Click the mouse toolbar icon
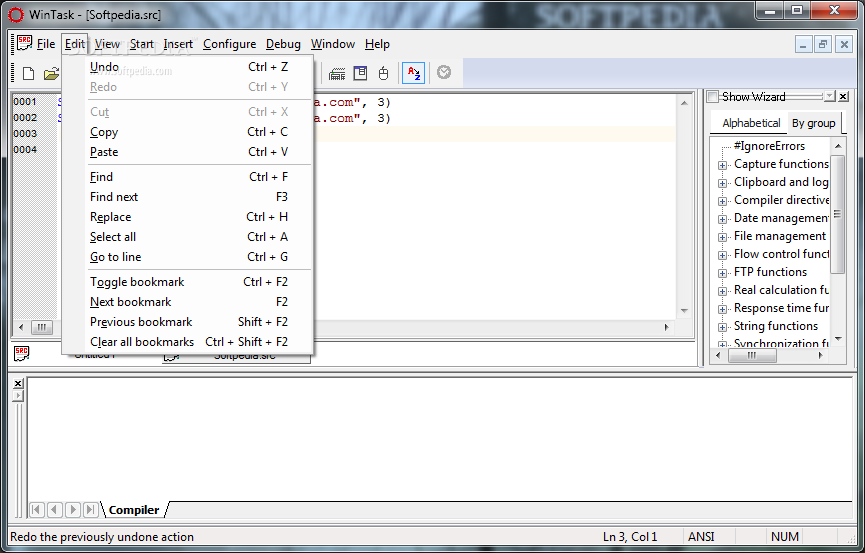The height and width of the screenshot is (553, 865). 383,73
